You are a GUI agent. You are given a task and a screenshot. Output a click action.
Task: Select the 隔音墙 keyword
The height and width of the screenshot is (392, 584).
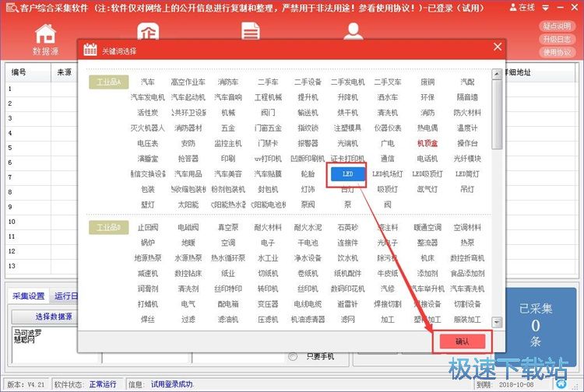click(x=467, y=97)
